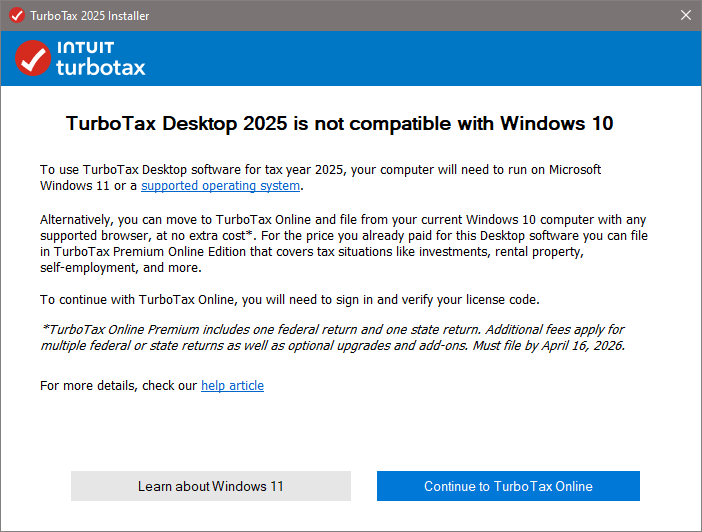Click the TurboTax checkmark icon in title bar
The width and height of the screenshot is (702, 532).
click(16, 15)
